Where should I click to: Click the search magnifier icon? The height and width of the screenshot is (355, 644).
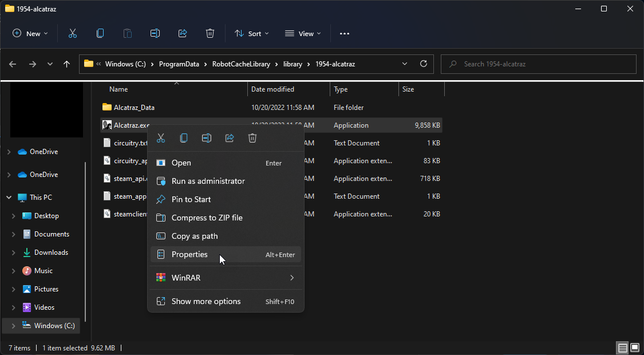click(453, 64)
